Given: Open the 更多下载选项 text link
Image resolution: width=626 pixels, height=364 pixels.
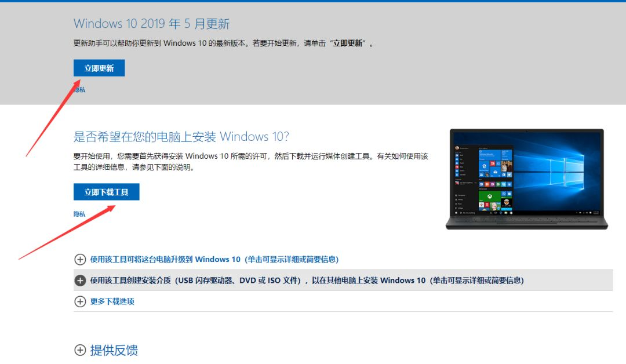Looking at the screenshot, I should tap(112, 301).
